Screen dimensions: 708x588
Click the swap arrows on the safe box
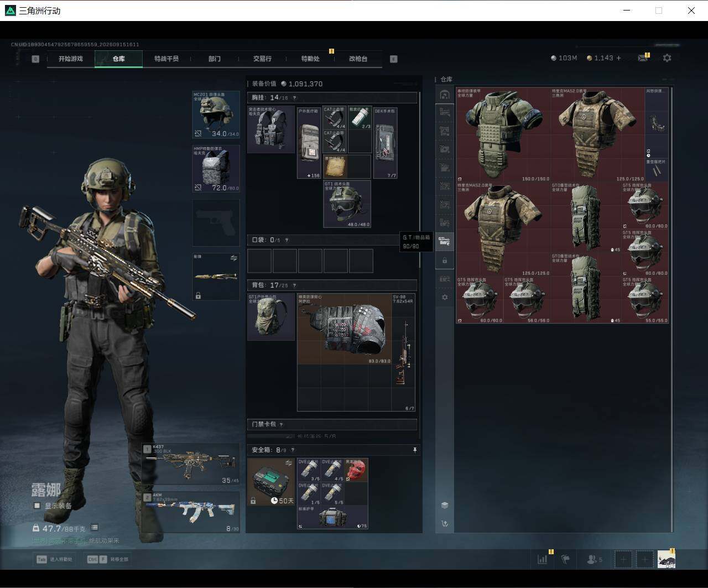288,463
